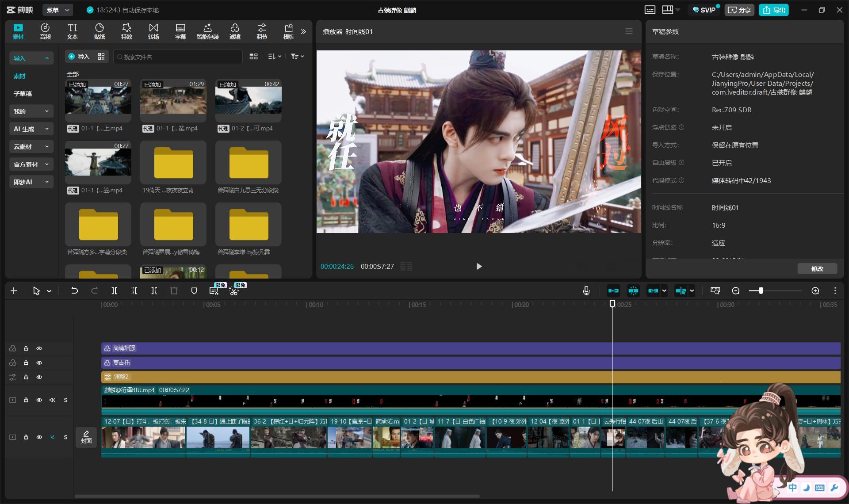Add a marker with the marker icon
849x504 pixels.
[x=194, y=290]
